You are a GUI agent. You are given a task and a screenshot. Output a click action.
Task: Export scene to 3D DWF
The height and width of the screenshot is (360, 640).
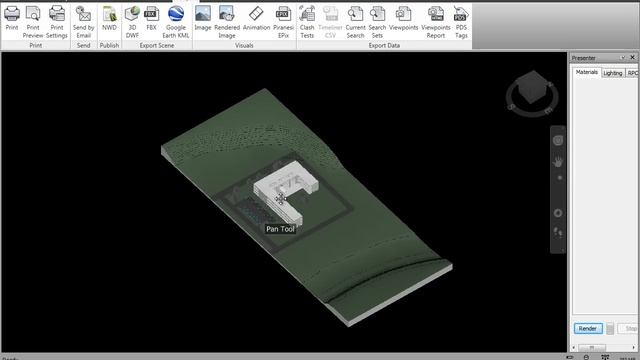tap(132, 22)
